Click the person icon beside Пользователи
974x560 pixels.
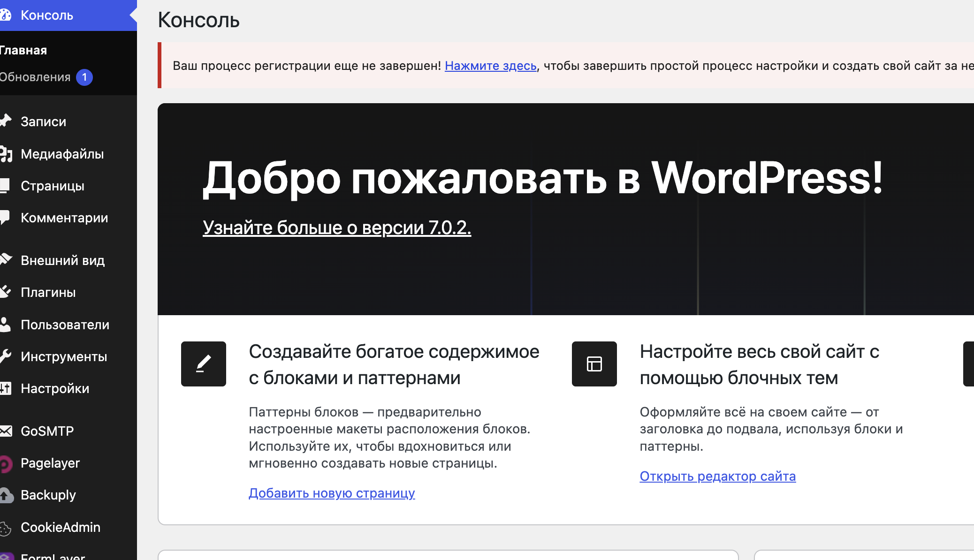click(x=5, y=324)
